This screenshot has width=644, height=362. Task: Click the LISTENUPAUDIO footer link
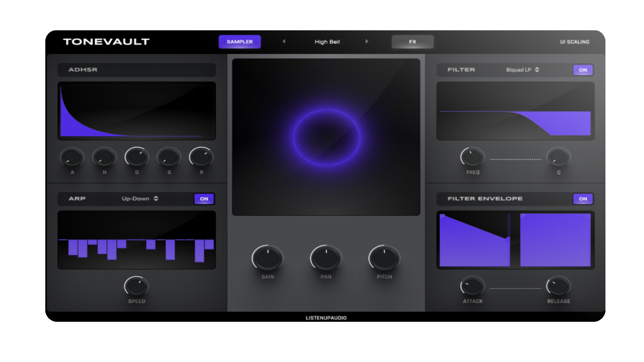click(326, 318)
